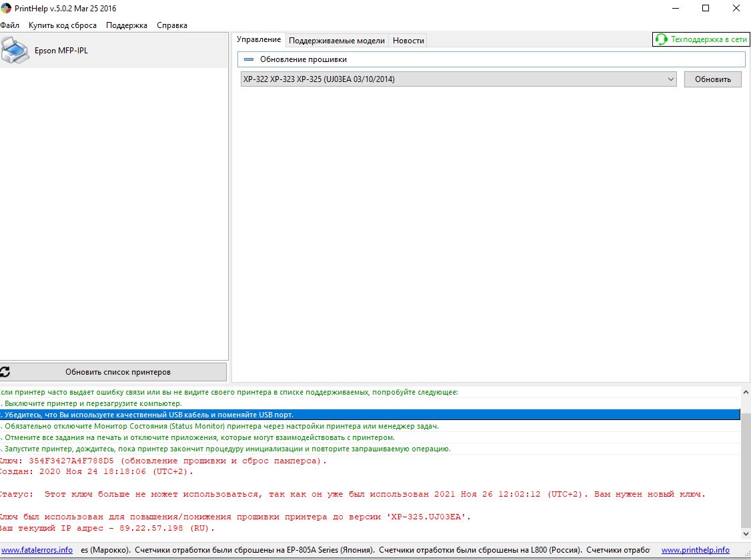Open the Купить код сброса menu
This screenshot has height=560, width=751.
coord(62,25)
